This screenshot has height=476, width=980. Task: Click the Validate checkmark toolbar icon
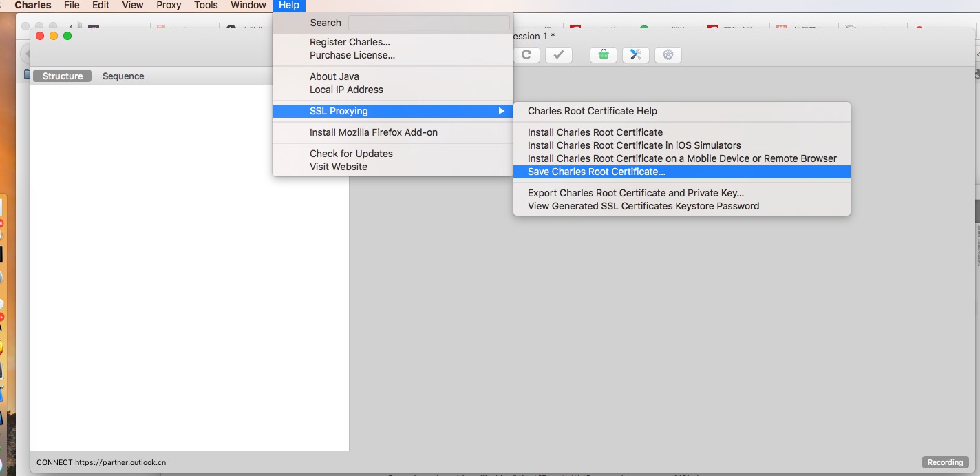click(559, 54)
